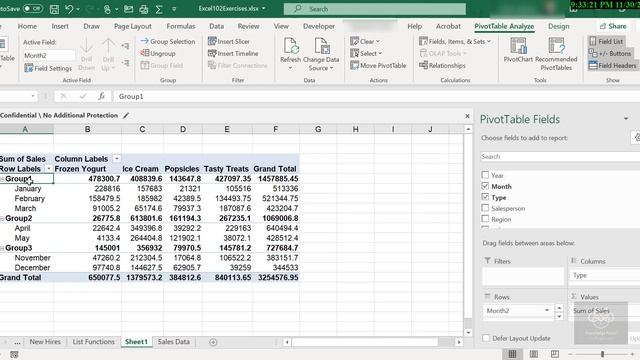Switch to the List Functions sheet tab
Screen dimensions: 640x360
pyautogui.click(x=93, y=342)
